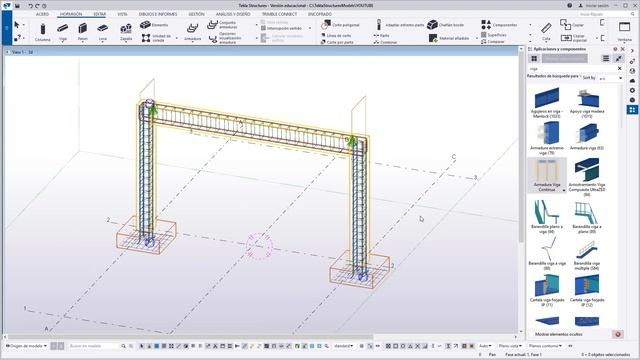
Task: Select the Columna concrete column tool
Action: coord(42,32)
